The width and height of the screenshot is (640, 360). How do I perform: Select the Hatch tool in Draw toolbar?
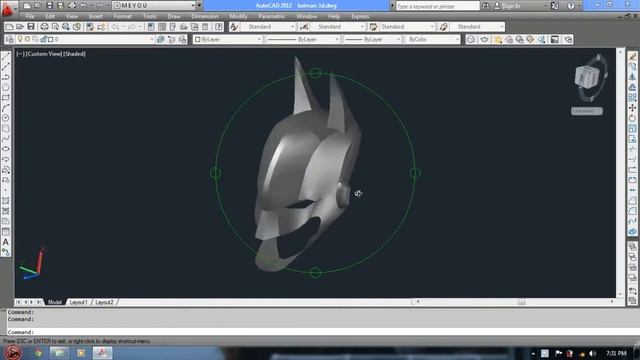point(6,200)
